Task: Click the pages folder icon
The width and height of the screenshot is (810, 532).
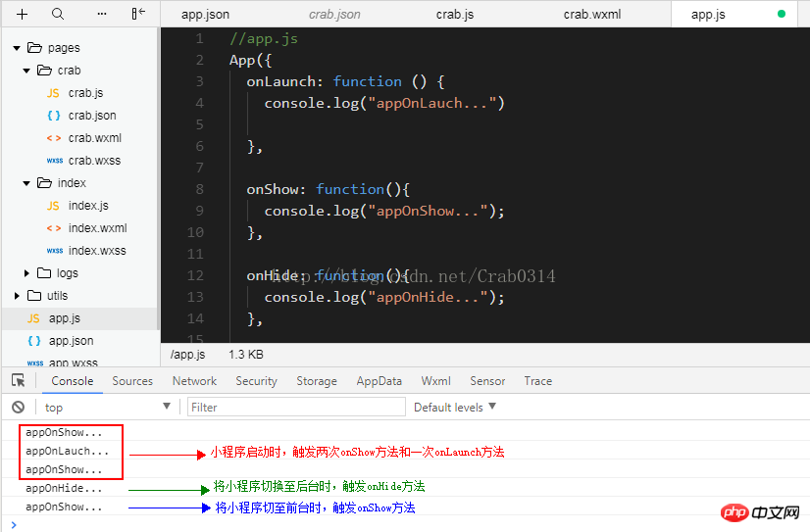Action: (x=34, y=47)
